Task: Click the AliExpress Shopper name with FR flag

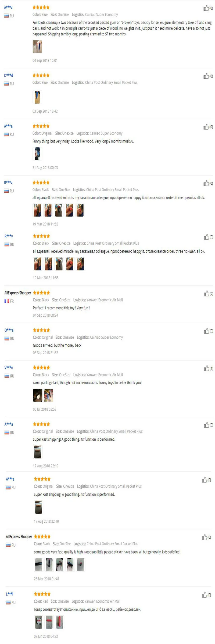Action: pos(18,293)
